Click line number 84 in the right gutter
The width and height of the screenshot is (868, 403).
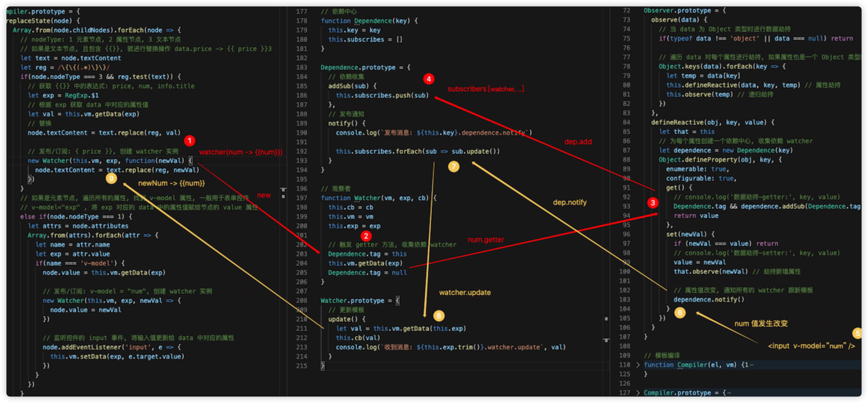(626, 122)
